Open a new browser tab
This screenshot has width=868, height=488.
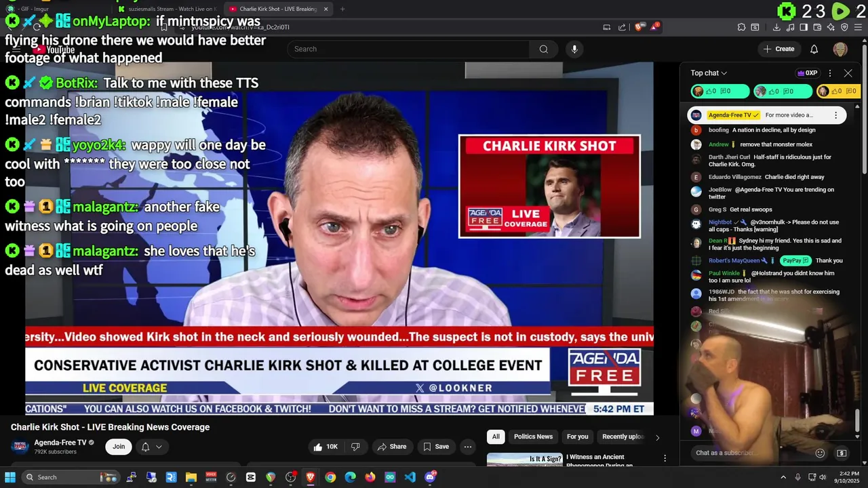[x=342, y=9]
